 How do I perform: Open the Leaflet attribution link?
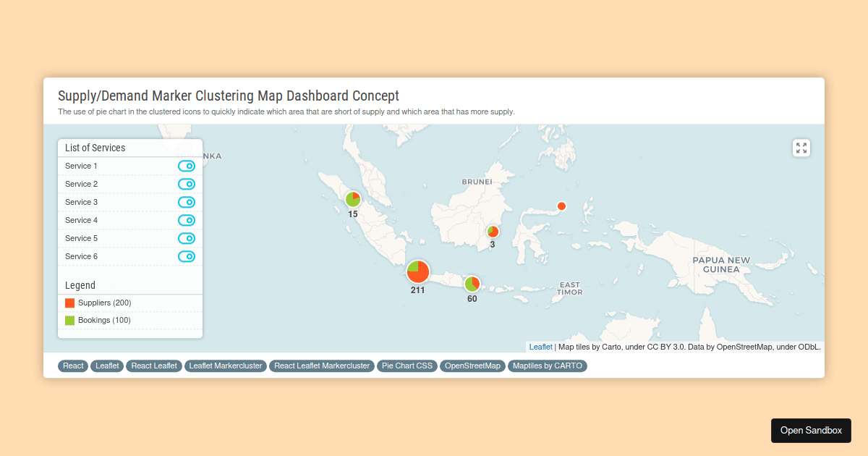[540, 347]
